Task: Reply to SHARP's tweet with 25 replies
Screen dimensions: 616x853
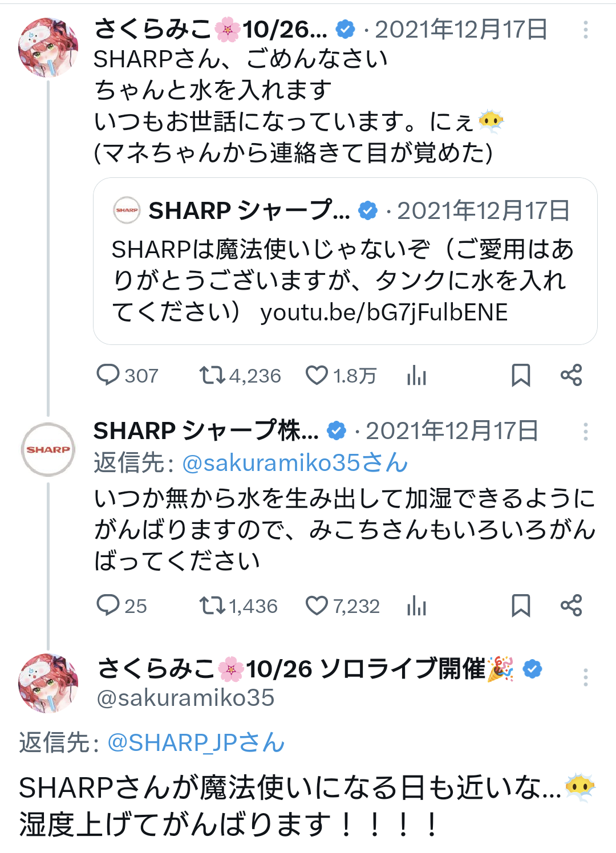Action: click(108, 606)
